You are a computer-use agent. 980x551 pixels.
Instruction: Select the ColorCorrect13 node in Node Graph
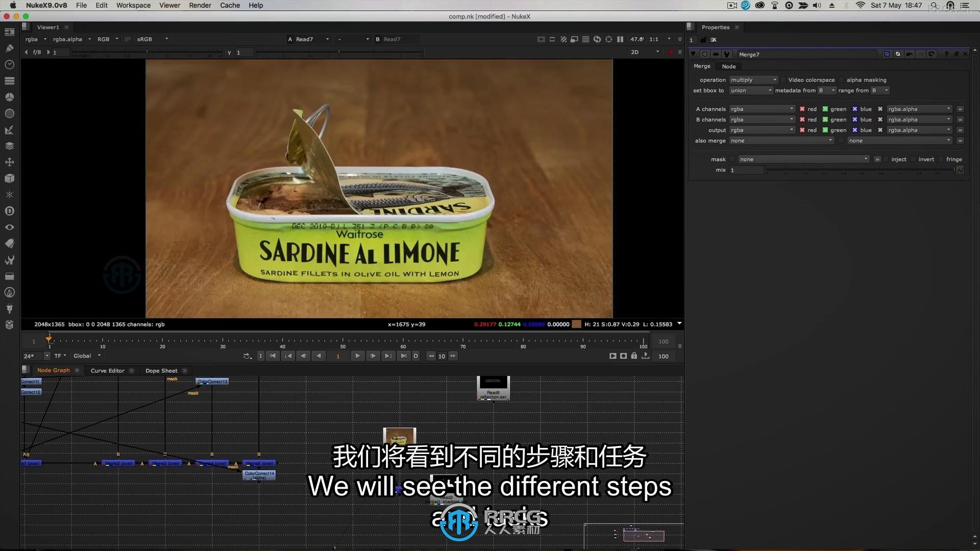212,382
